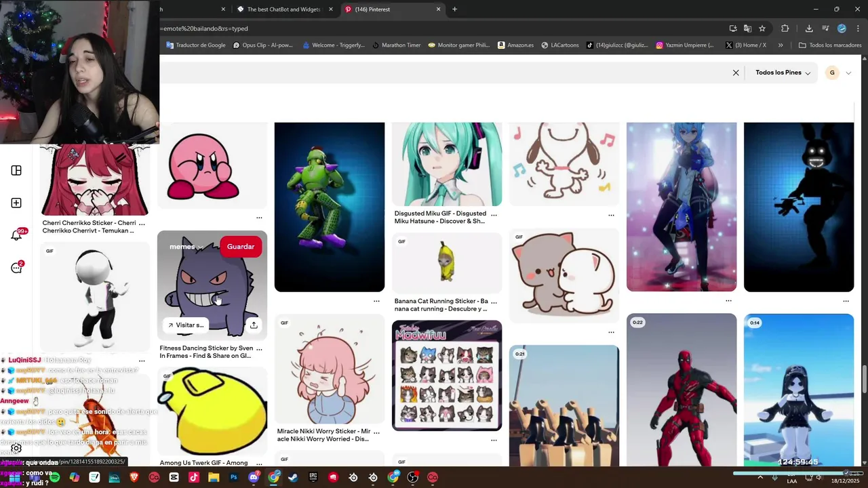
Task: Open Epic Games launcher in taskbar
Action: 313,477
